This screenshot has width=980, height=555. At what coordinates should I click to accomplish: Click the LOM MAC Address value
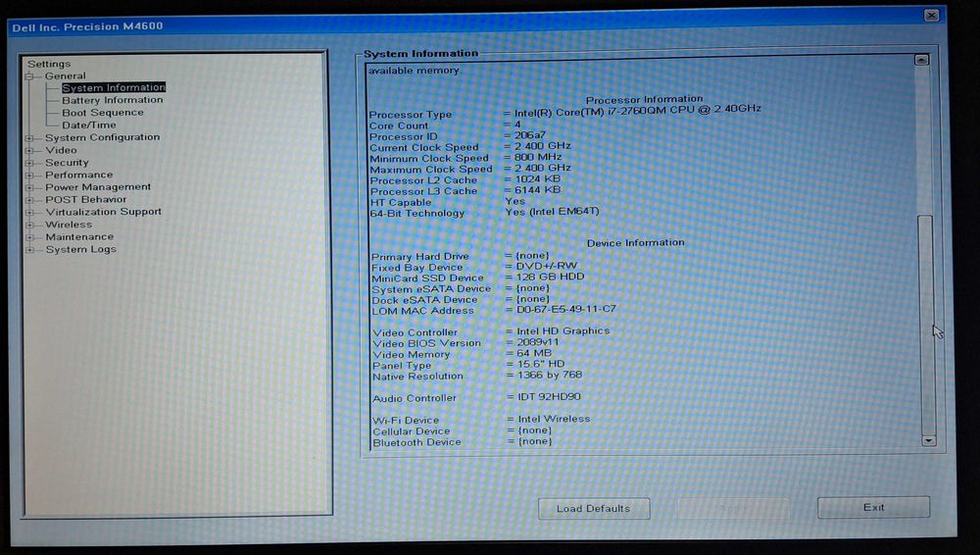[x=566, y=309]
